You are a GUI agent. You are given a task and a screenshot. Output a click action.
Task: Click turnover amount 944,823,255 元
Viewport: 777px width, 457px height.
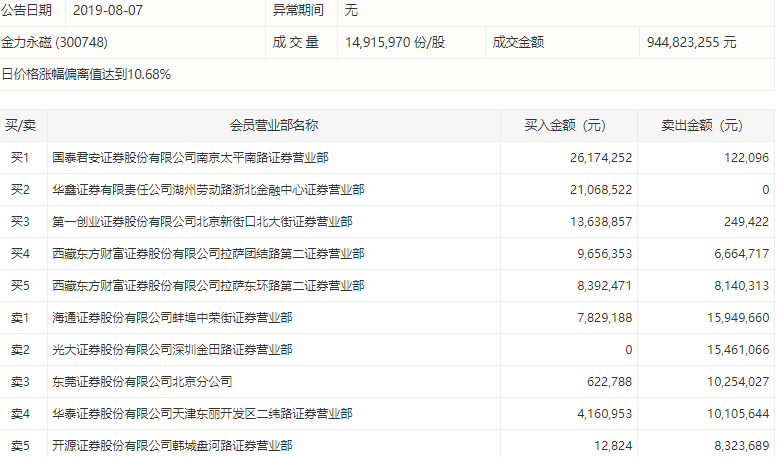(691, 43)
